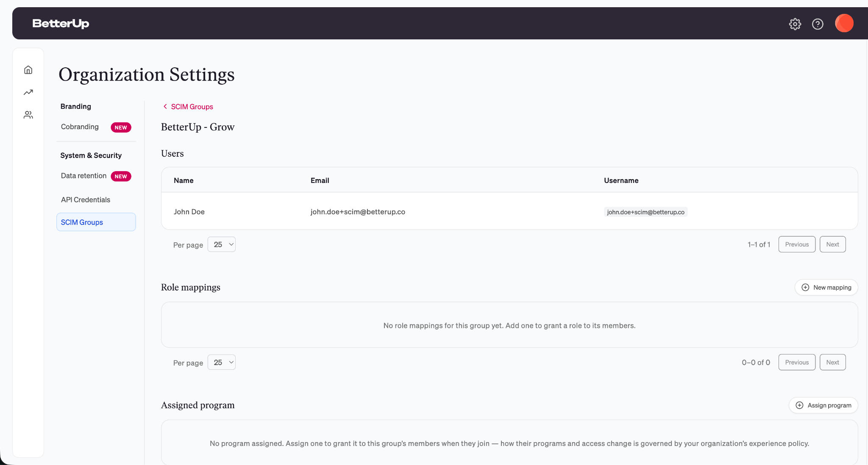Click the BetterUp - Grow group title
The width and height of the screenshot is (868, 465).
point(198,127)
